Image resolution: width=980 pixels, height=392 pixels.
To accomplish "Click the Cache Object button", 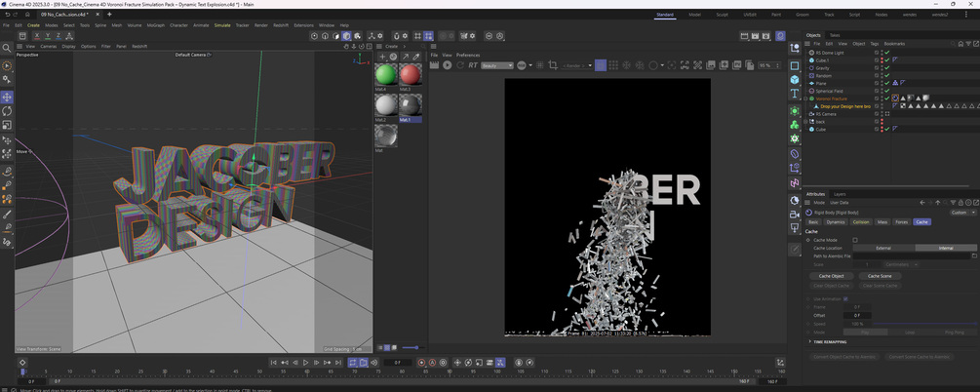I will pos(831,276).
